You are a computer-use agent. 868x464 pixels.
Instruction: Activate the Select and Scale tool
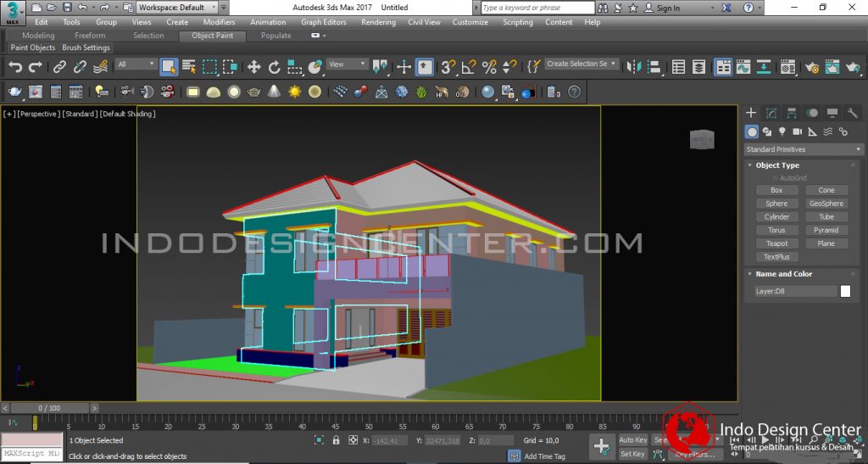(x=294, y=67)
